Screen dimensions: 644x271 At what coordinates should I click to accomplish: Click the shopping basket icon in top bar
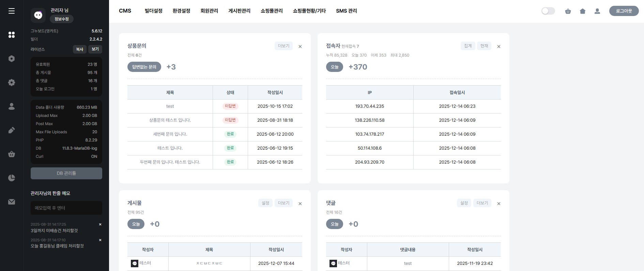pos(568,11)
